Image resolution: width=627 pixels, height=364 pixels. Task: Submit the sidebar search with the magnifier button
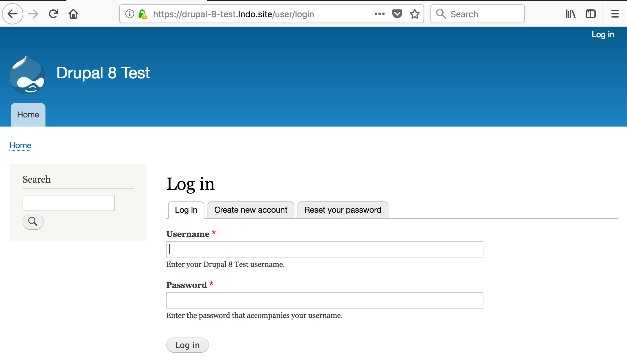[33, 221]
